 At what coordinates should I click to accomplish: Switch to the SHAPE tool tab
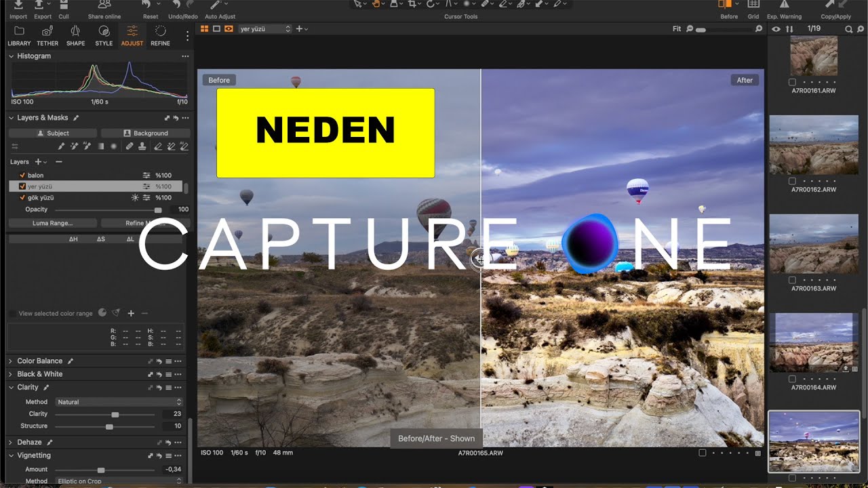pos(76,36)
